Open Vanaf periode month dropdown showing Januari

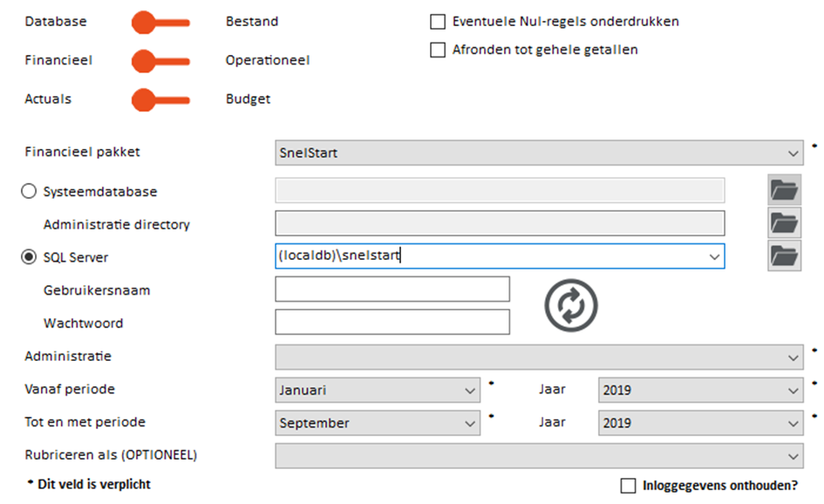pos(378,390)
